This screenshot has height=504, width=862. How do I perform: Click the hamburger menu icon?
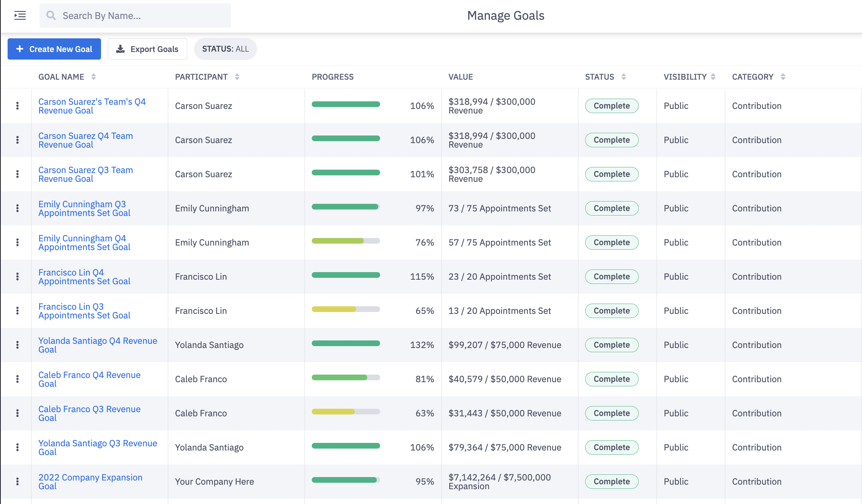(x=20, y=16)
